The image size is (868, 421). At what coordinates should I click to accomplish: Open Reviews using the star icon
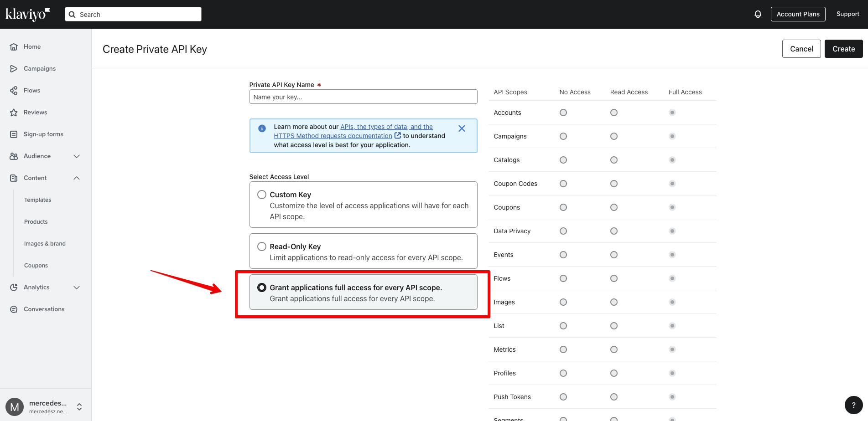[x=14, y=112]
